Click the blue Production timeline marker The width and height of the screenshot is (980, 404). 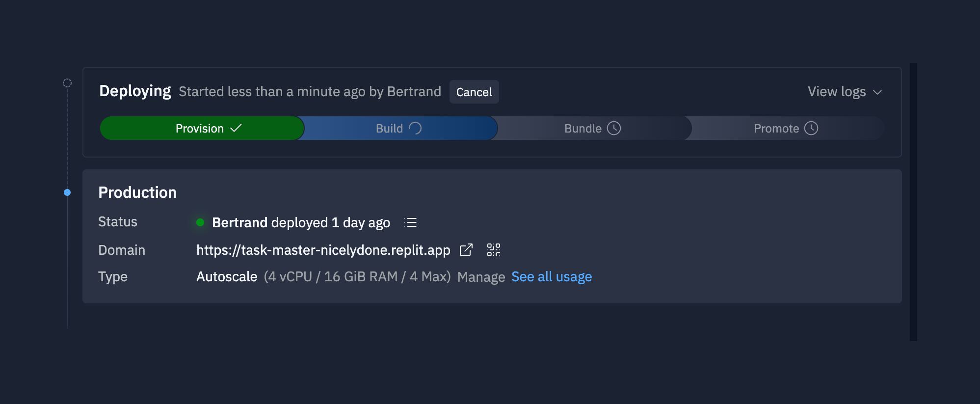tap(67, 192)
